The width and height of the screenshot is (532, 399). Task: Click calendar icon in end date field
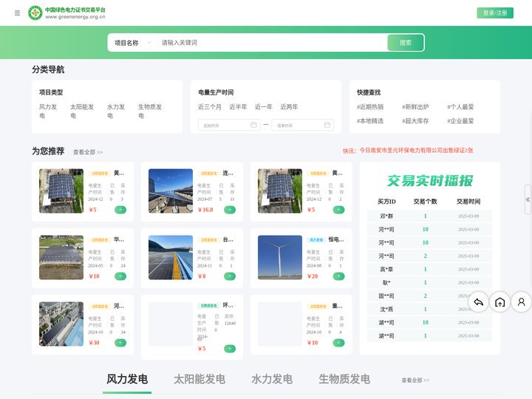pyautogui.click(x=327, y=125)
